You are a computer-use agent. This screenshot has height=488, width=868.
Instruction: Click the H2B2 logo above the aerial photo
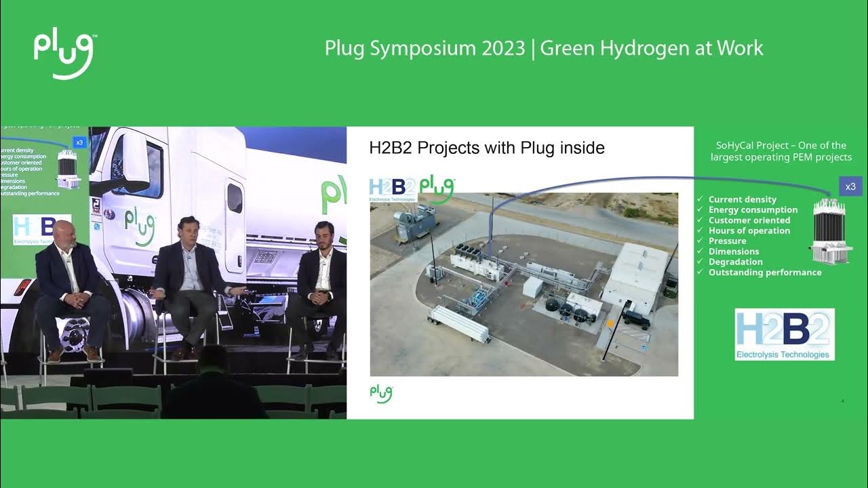(392, 190)
